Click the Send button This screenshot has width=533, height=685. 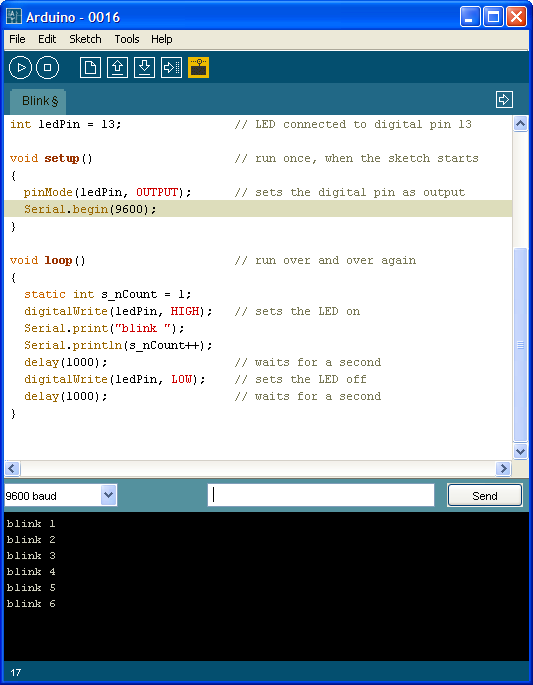point(485,495)
